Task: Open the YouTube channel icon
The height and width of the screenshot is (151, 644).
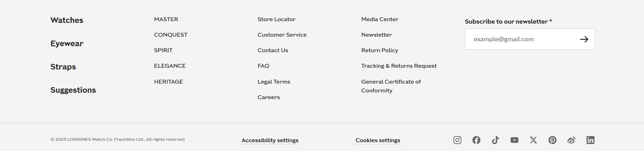Action: pos(514,140)
